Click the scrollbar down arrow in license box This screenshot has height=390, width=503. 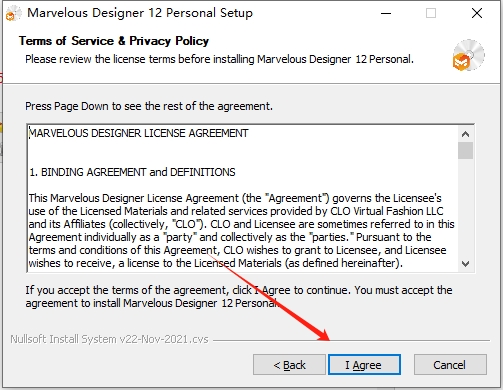pos(465,264)
